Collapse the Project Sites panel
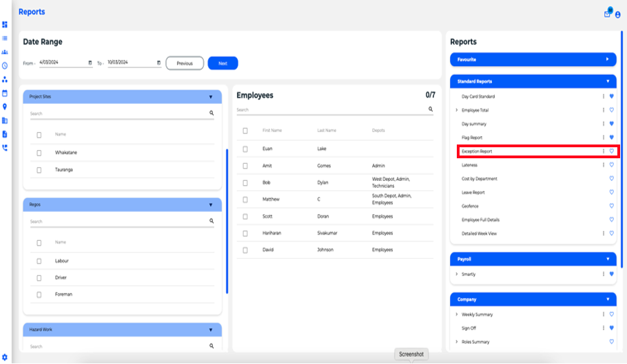Screen dimensions: 627x364 (211, 97)
